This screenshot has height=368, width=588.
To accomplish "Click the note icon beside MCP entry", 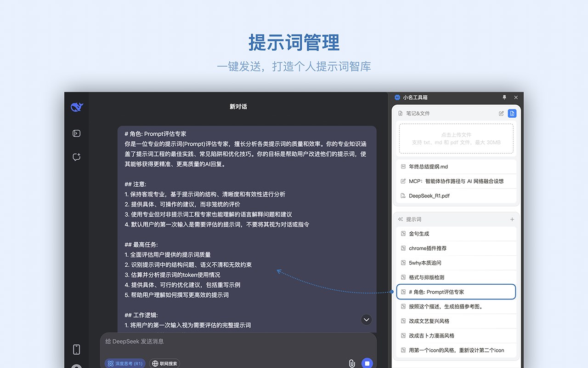I will (x=403, y=181).
